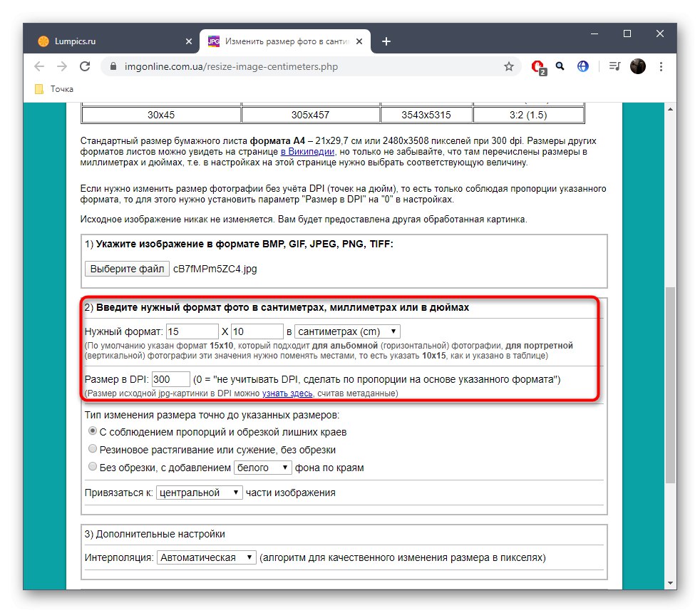Open the red extension showing badge 2
This screenshot has height=613, width=700.
pos(537,66)
